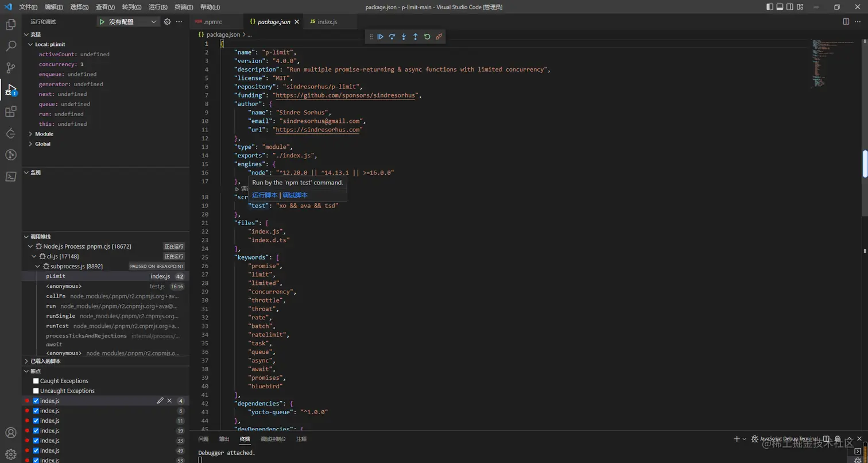The height and width of the screenshot is (463, 868).
Task: Open the Extensions view in activity bar
Action: (10, 112)
